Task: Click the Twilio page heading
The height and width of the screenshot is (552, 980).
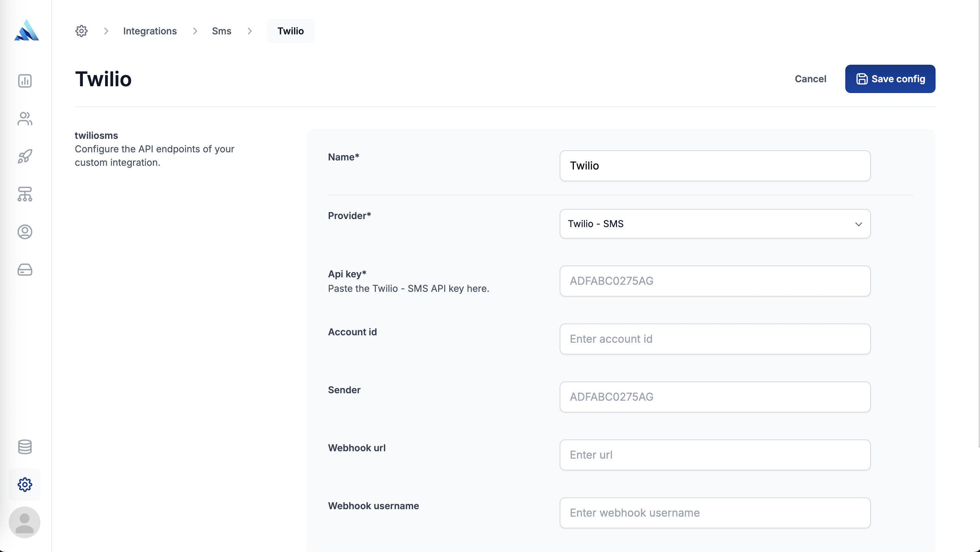Action: [x=103, y=79]
